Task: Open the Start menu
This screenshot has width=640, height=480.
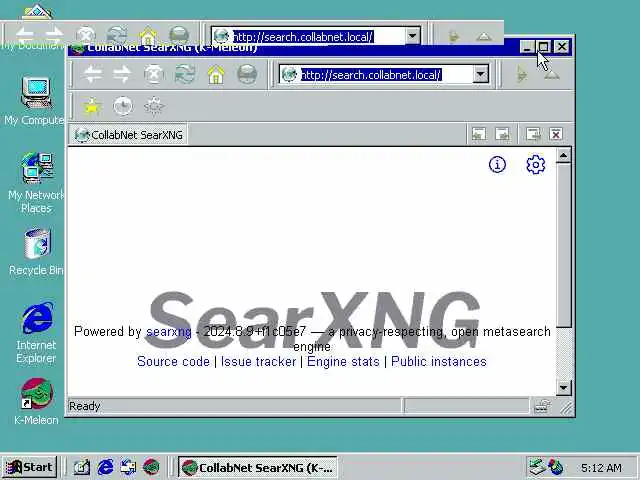Action: point(29,467)
